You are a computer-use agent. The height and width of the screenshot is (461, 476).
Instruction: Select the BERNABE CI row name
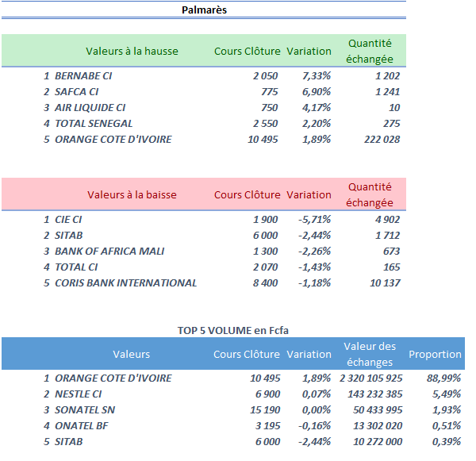83,75
